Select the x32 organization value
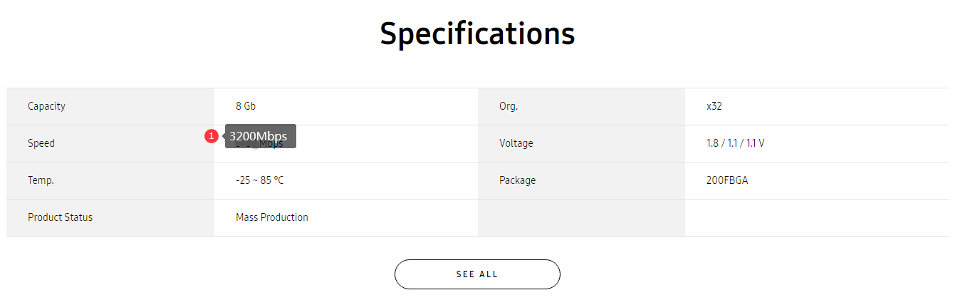 click(714, 106)
